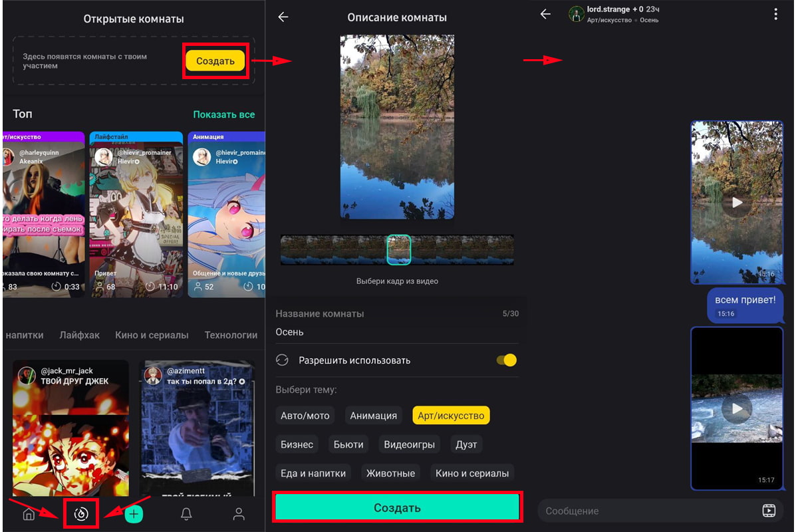
Task: Tap the video attach icon in message field
Action: tap(769, 511)
